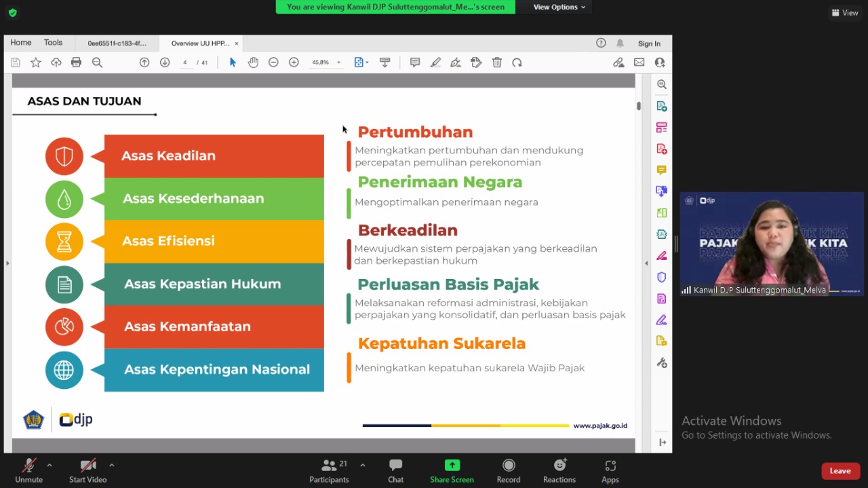Expand the View Options dropdown
Screen dimensions: 868x488
559,7
